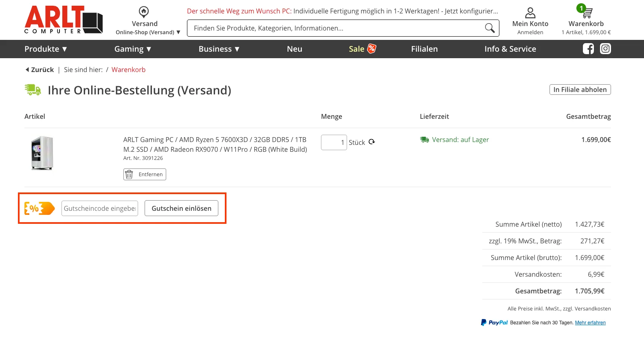The height and width of the screenshot is (341, 644).
Task: Click PayPal Mehr erfahren link
Action: pos(590,323)
